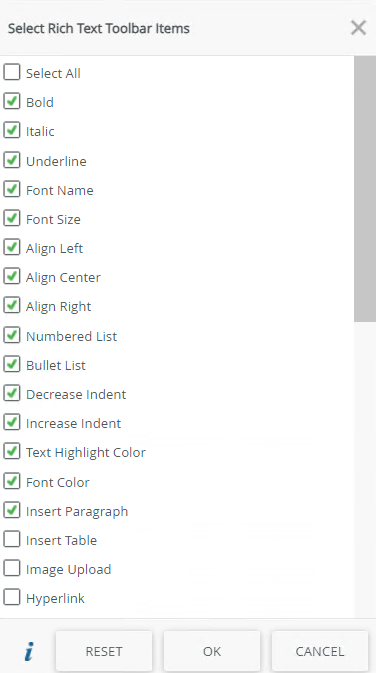Disable the Underline toolbar item
This screenshot has width=376, height=673.
pyautogui.click(x=12, y=160)
